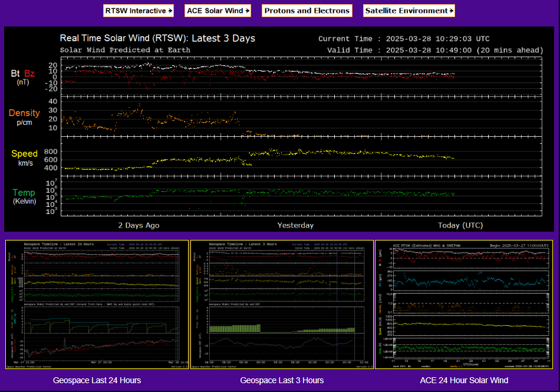Image resolution: width=560 pixels, height=392 pixels.
Task: Open the Geospace Last 3 Hours thumbnail
Action: pyautogui.click(x=282, y=305)
